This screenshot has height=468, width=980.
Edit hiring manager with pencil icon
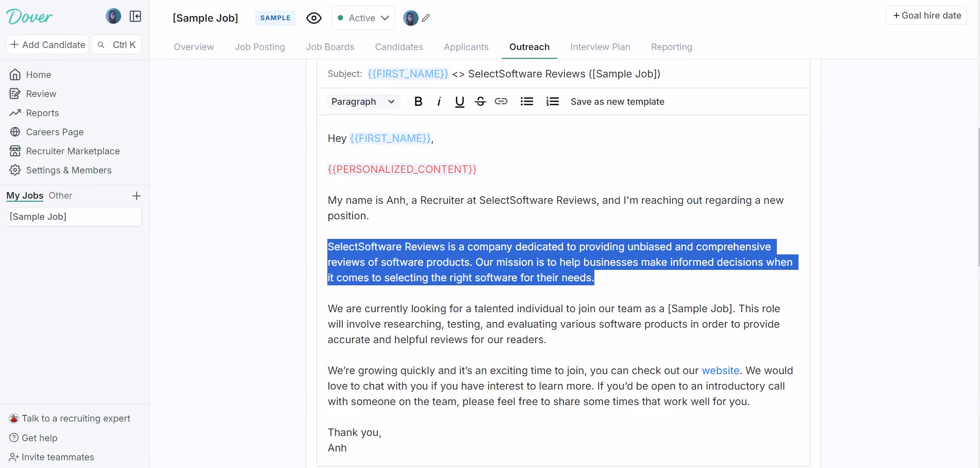pyautogui.click(x=426, y=18)
